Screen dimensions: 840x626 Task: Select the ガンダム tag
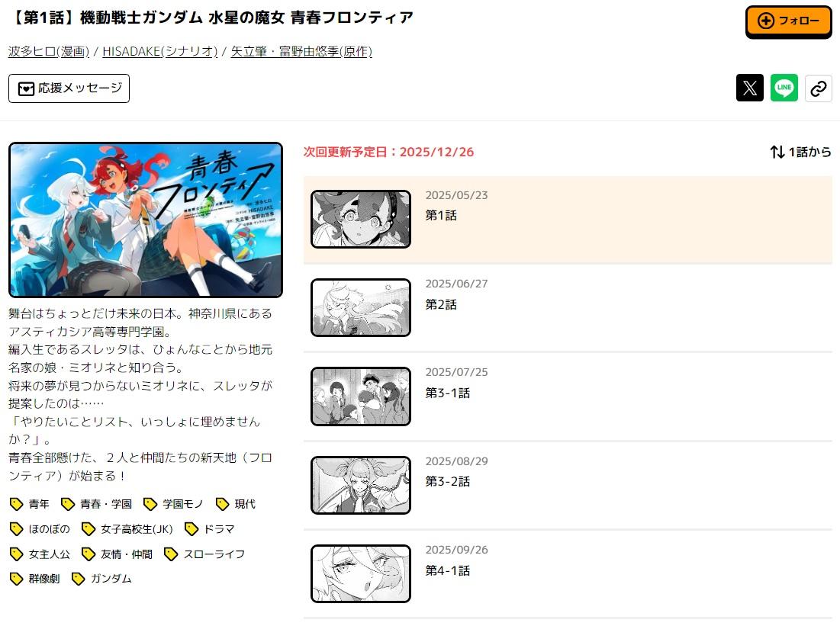(x=101, y=578)
